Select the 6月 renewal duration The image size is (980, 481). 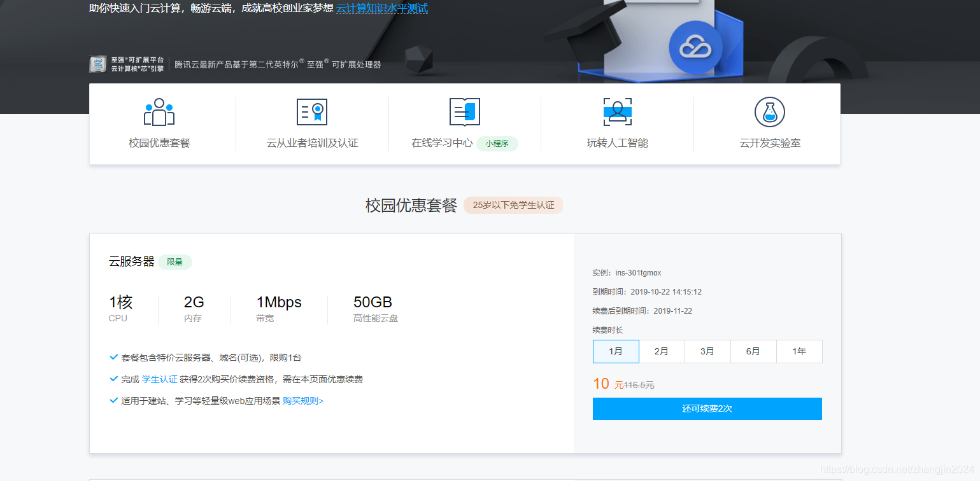click(x=753, y=351)
